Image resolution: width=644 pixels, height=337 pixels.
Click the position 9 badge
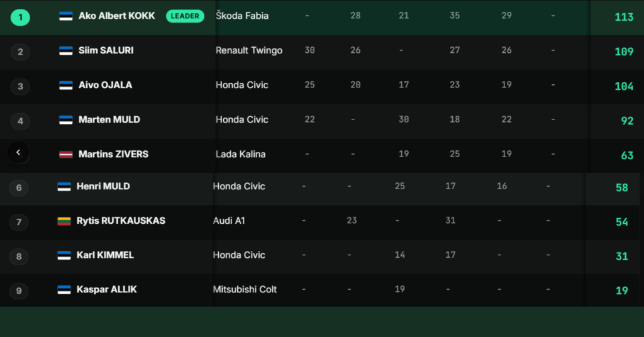(19, 290)
